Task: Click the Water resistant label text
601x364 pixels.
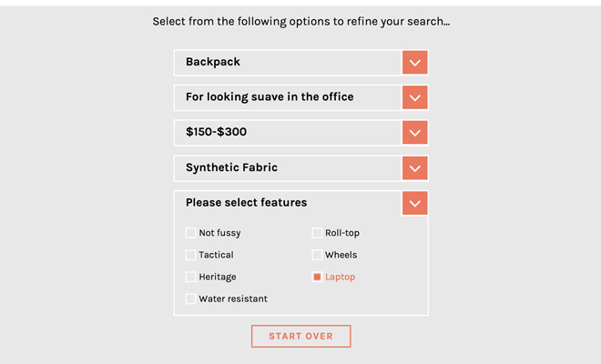Action: point(233,298)
